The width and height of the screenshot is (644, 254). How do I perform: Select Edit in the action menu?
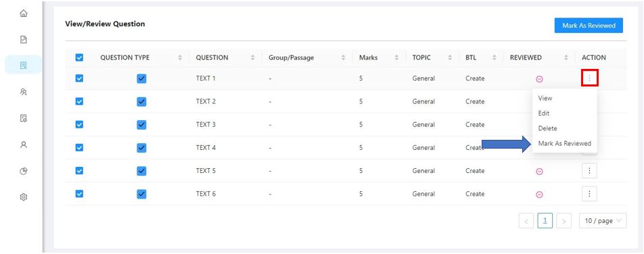click(x=543, y=113)
